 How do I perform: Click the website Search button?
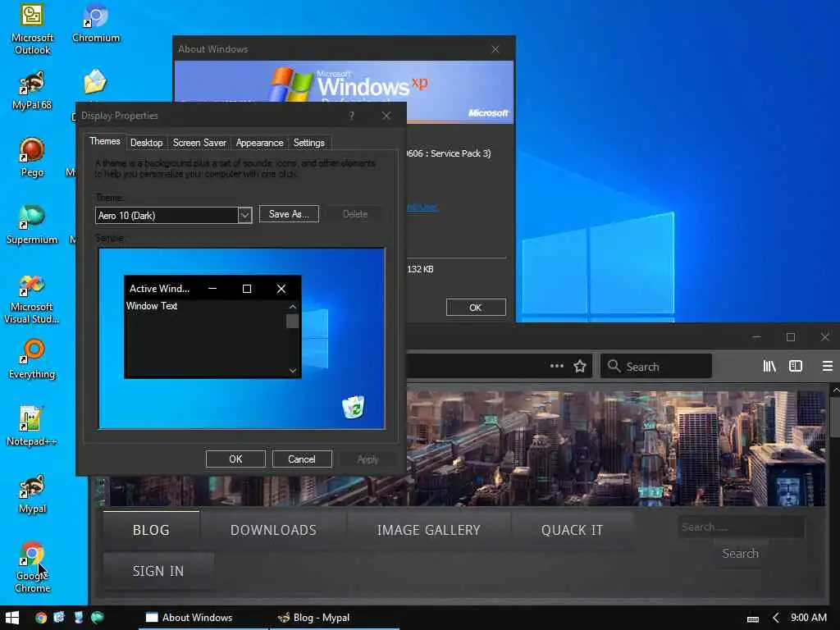point(740,554)
